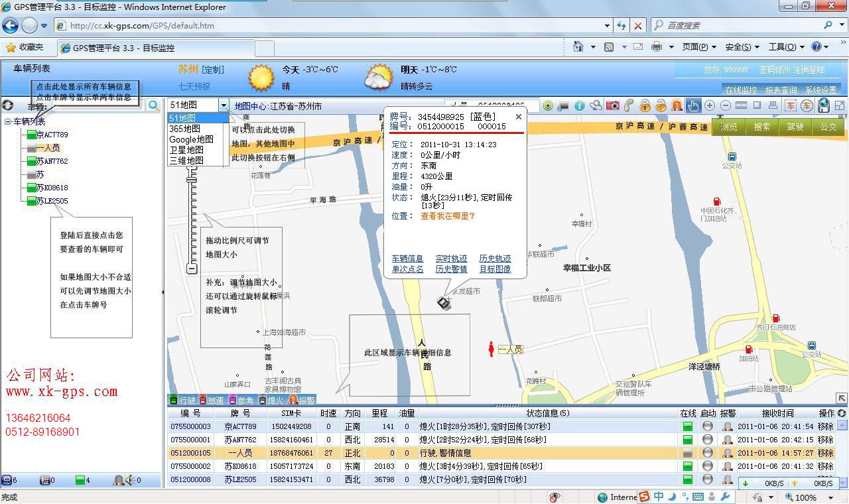Click the map zoom scale slider handle
The image size is (849, 504).
[192, 180]
